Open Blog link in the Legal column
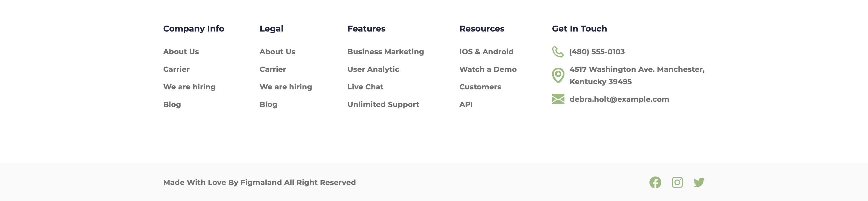The height and width of the screenshot is (201, 868). point(268,105)
